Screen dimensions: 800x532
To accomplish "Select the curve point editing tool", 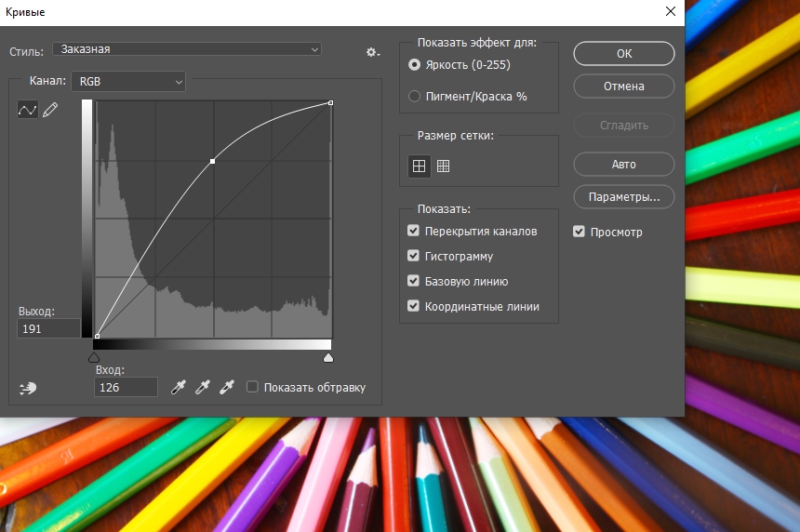I will click(x=28, y=109).
